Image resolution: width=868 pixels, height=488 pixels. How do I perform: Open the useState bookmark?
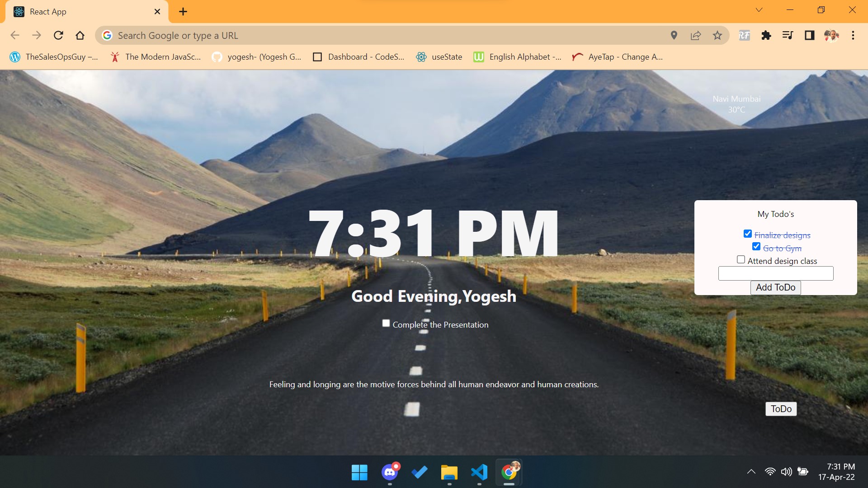point(439,57)
